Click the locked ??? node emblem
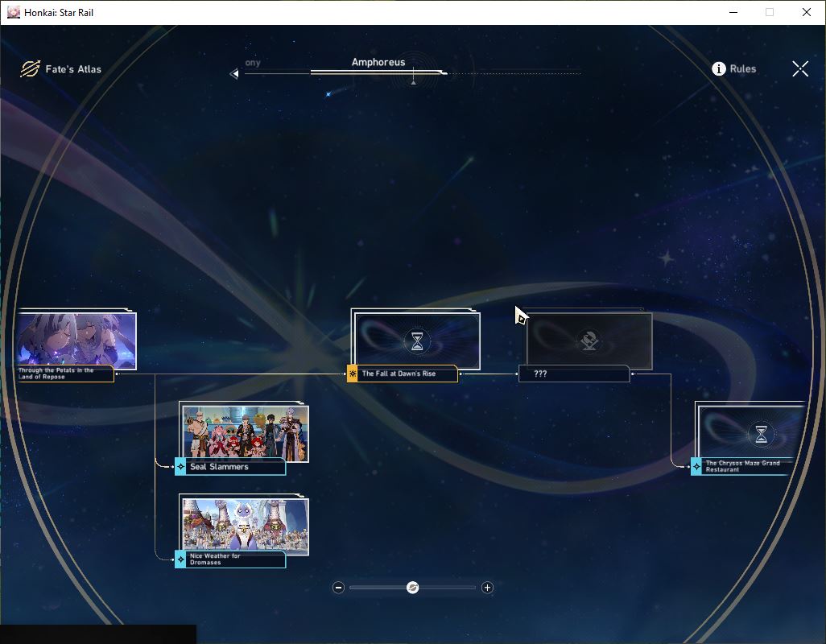826x644 pixels. 589,341
